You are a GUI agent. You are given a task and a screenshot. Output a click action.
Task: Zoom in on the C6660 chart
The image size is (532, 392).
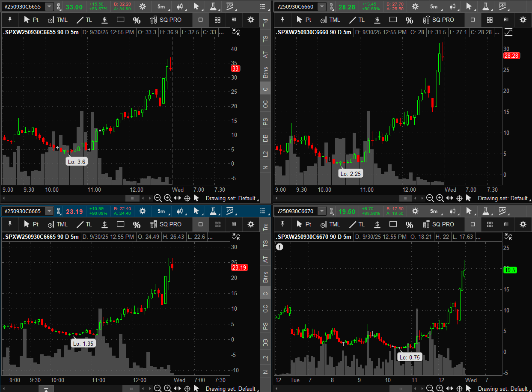440,198
